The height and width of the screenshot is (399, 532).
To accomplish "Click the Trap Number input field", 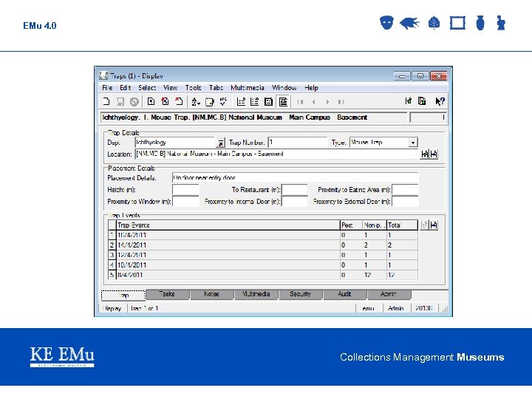I will click(298, 143).
